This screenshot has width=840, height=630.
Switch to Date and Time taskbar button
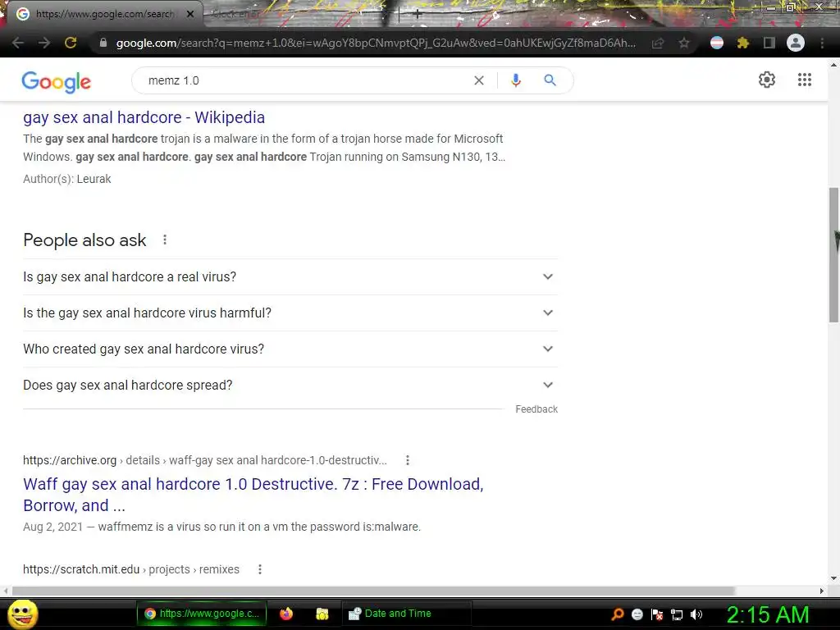coord(407,614)
